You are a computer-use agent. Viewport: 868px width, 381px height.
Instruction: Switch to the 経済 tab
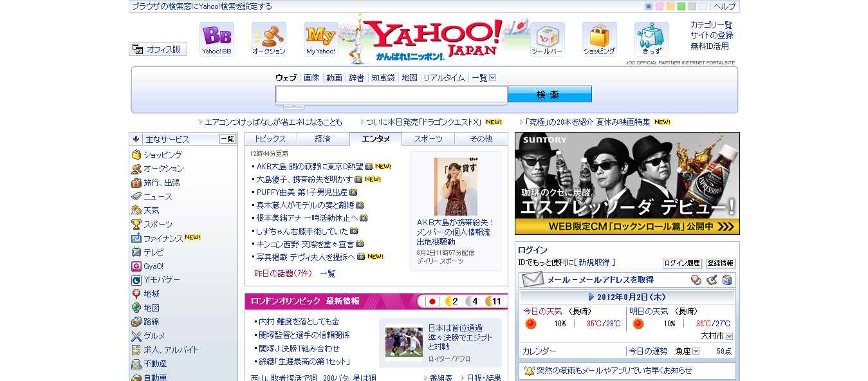point(323,139)
